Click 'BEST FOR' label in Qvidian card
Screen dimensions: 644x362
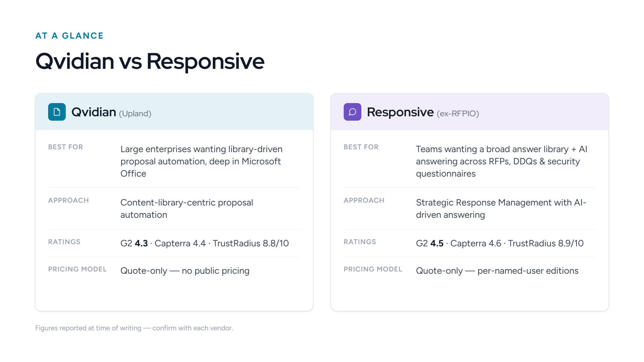[x=65, y=147]
